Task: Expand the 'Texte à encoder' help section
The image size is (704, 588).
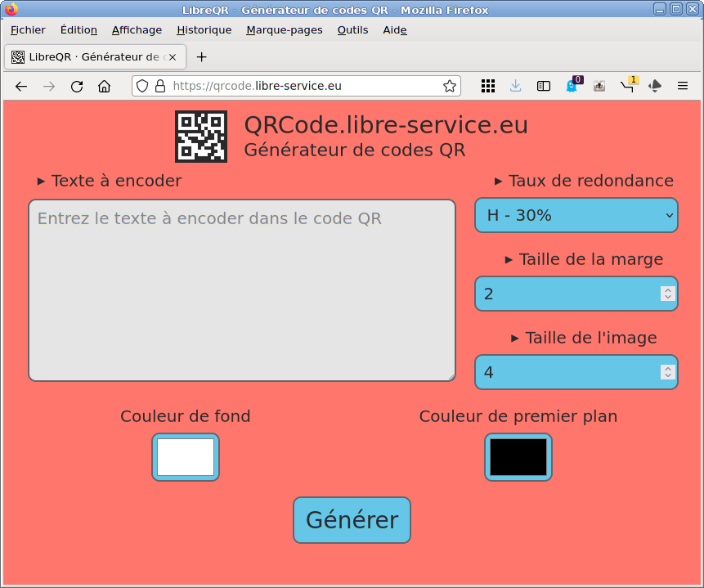Action: pyautogui.click(x=110, y=181)
